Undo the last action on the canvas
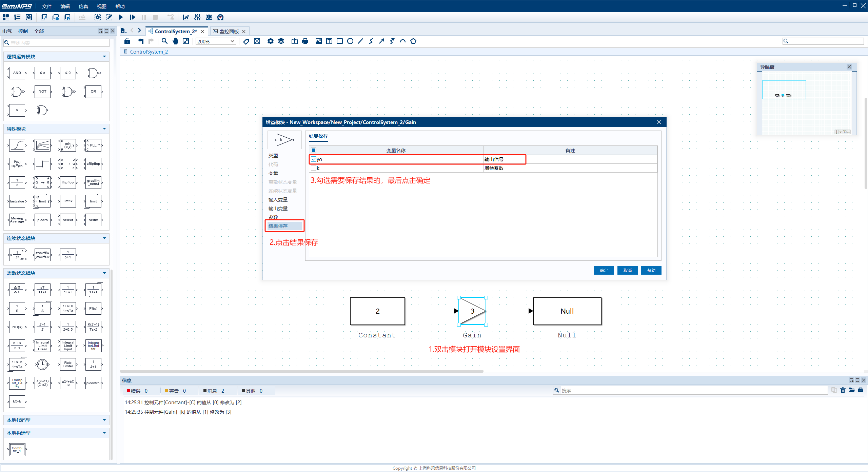Image resolution: width=868 pixels, height=472 pixels. [x=141, y=41]
